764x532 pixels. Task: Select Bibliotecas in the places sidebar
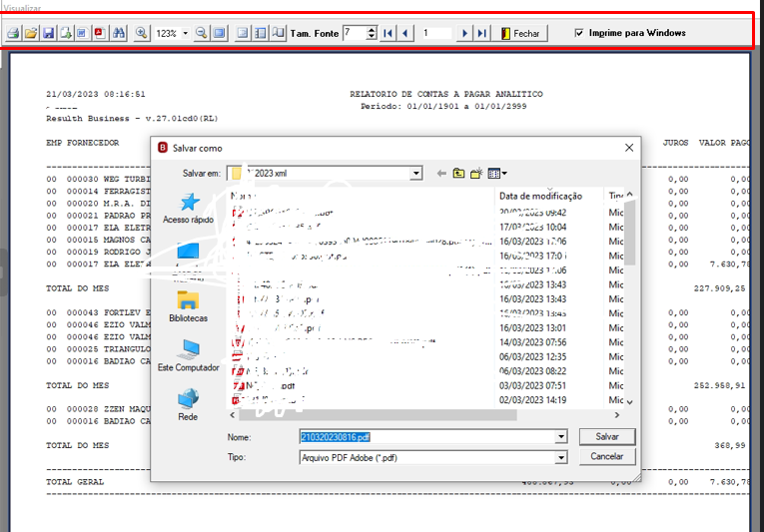tap(188, 306)
